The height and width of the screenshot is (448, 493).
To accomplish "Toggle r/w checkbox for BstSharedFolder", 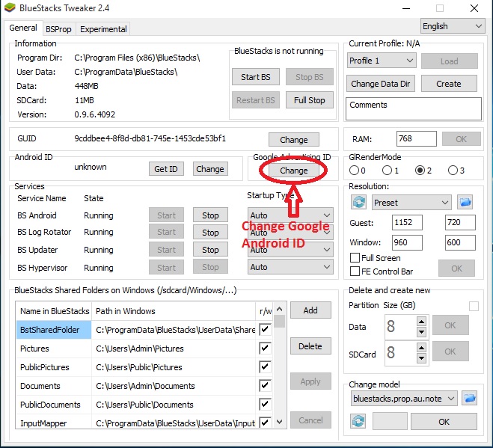I will (265, 330).
